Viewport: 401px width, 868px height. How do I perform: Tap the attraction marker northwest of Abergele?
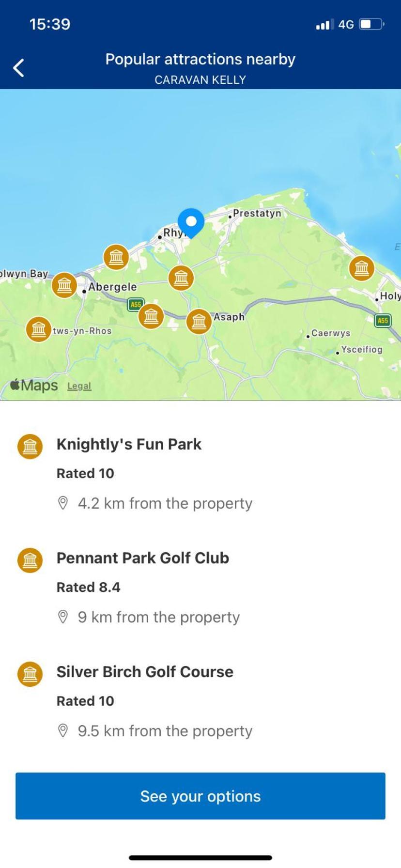(116, 257)
